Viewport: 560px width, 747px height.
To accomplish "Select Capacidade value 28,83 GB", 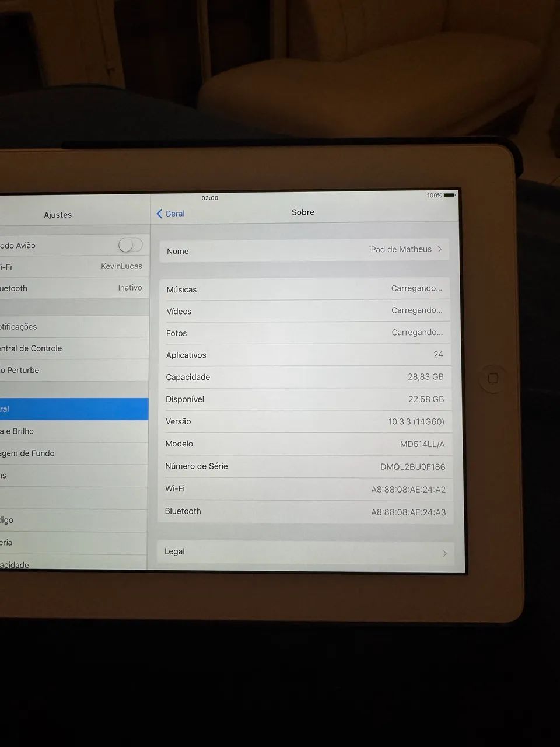I will [426, 377].
